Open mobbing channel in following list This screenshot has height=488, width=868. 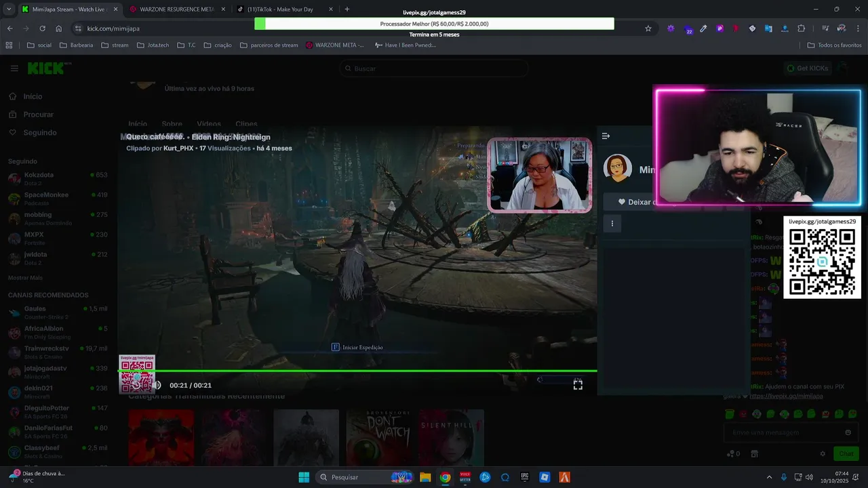[x=58, y=218]
